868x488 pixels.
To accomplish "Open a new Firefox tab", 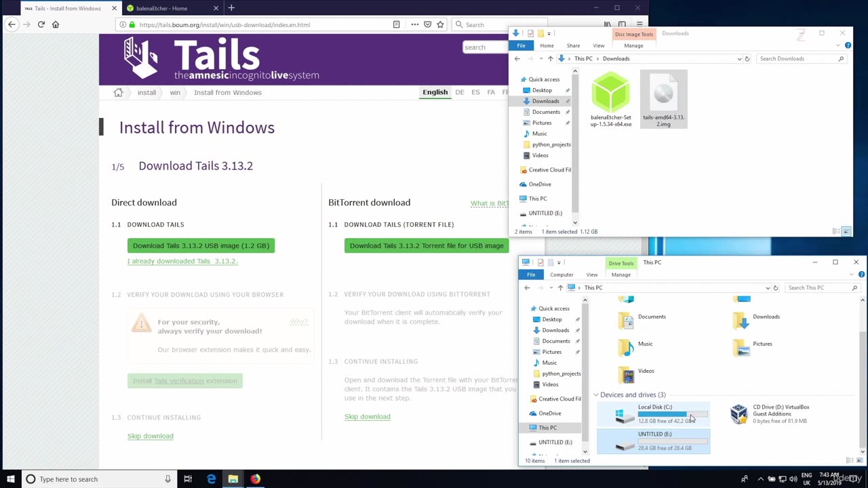I will click(231, 8).
